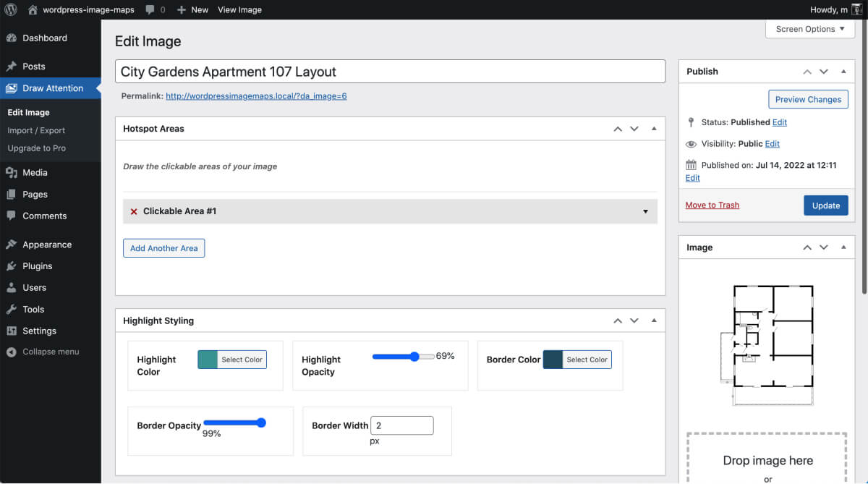
Task: Move the Image panel down with chevron
Action: [824, 247]
